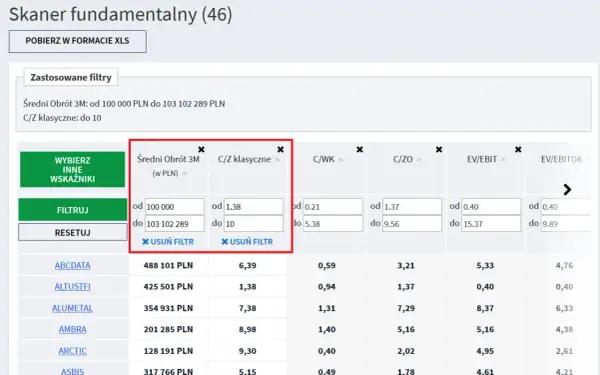Select AMBRA turnover 201 285 PLN
Screen dimensions: 600x375
pos(168,329)
